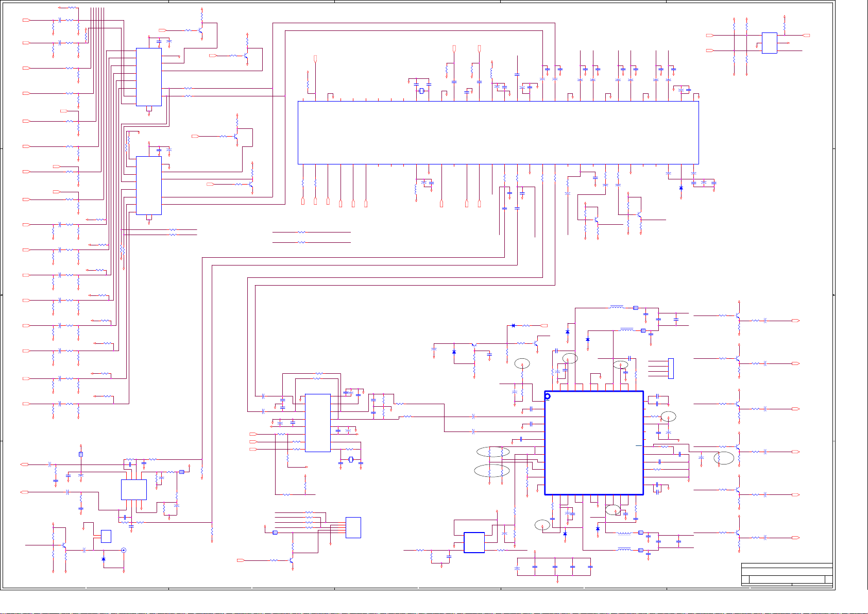Select the lower of two tall left ICs
Viewport: 868px width, 614px height.
[149, 186]
